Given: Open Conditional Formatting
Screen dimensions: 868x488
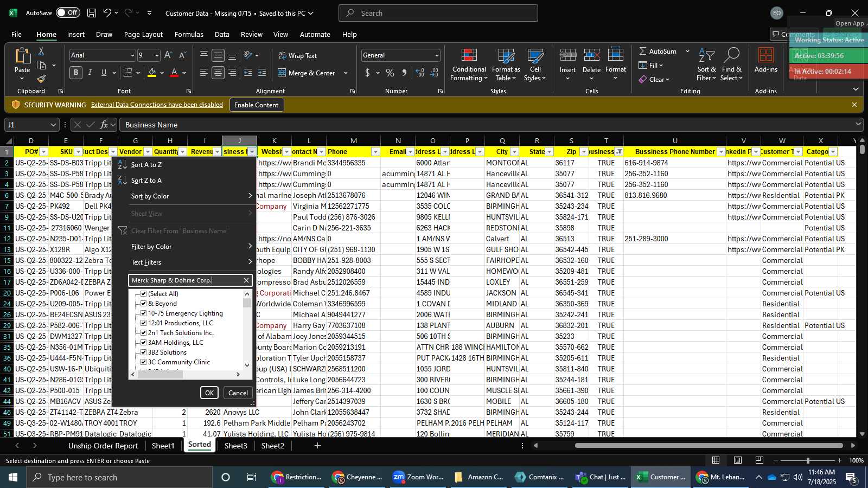Looking at the screenshot, I should click(469, 65).
